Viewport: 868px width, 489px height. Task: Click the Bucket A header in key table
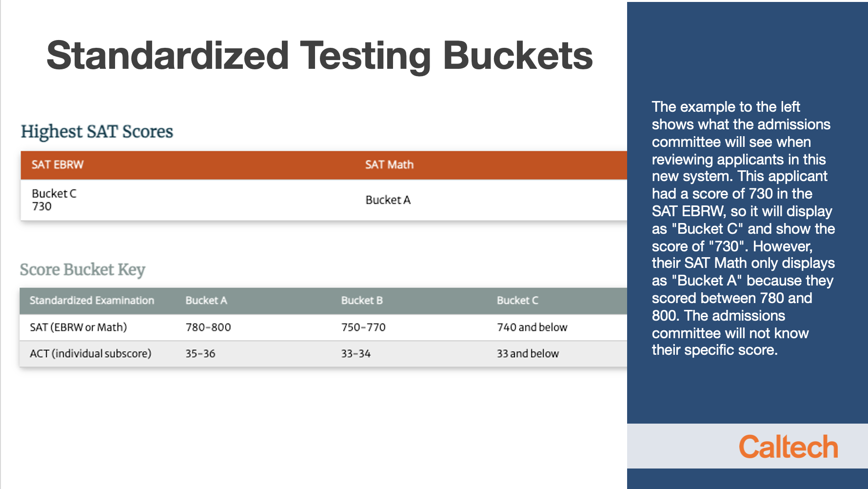tap(206, 301)
